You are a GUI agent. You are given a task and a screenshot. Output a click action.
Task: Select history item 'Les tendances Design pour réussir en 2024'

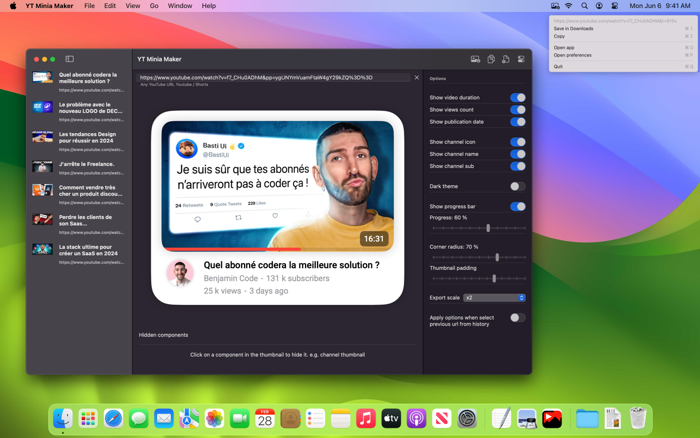coord(79,141)
